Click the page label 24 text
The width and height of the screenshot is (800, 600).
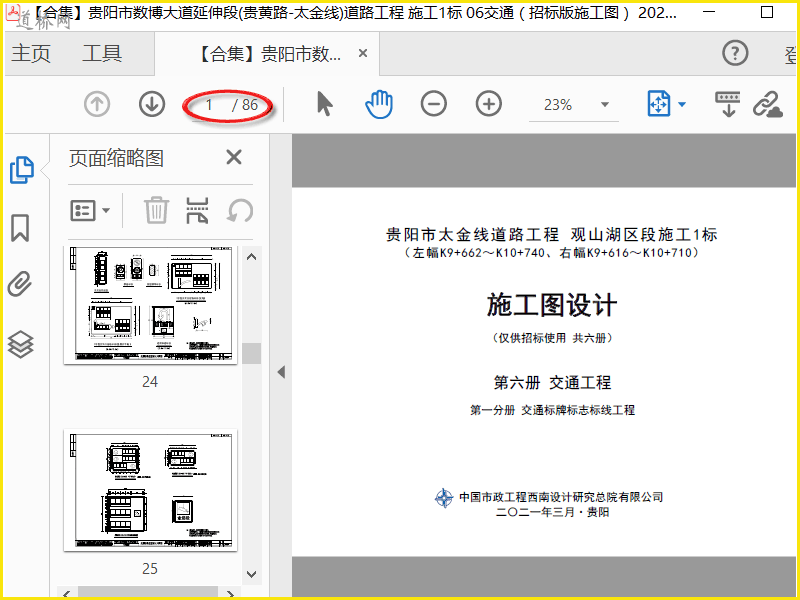point(150,382)
